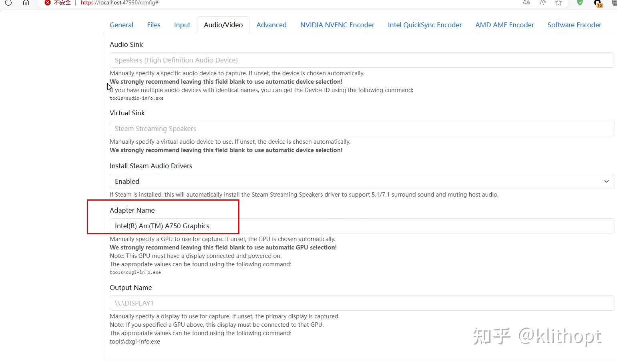
Task: Switch to the General tab
Action: coord(121,25)
